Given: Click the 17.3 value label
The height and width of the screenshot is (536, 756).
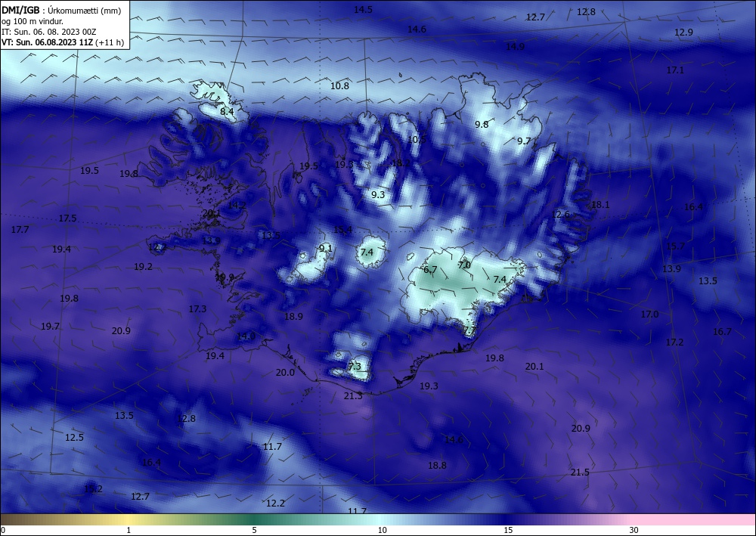Looking at the screenshot, I should (x=197, y=309).
